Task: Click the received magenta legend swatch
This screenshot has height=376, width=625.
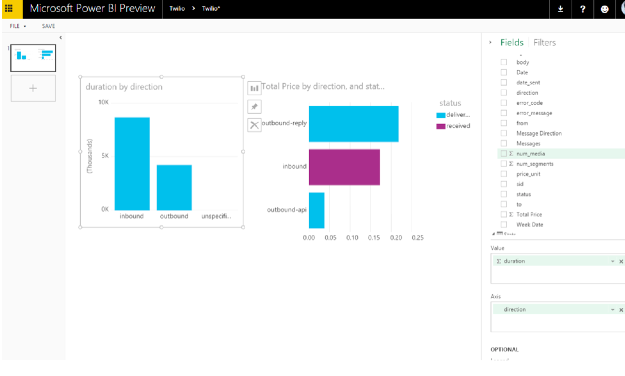Action: [440, 126]
